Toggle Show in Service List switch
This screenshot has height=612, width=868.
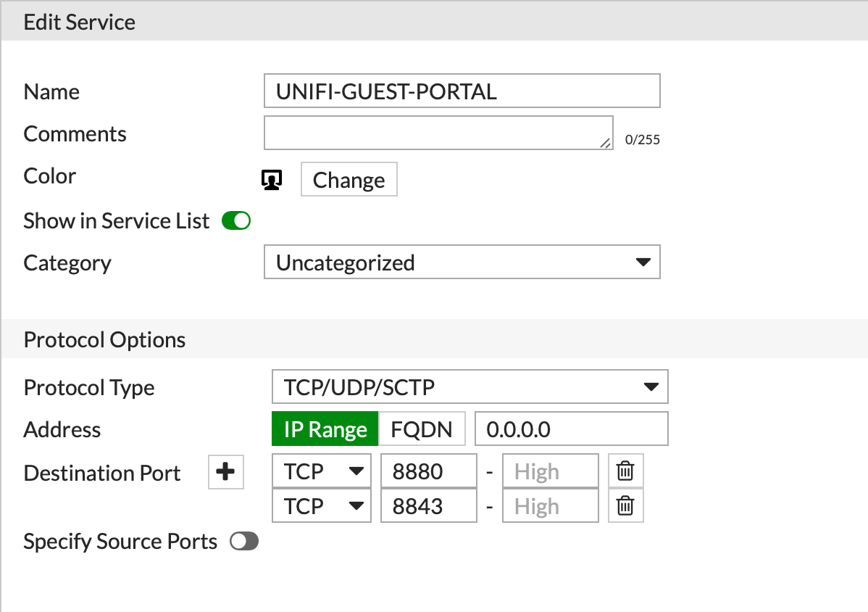pyautogui.click(x=236, y=221)
